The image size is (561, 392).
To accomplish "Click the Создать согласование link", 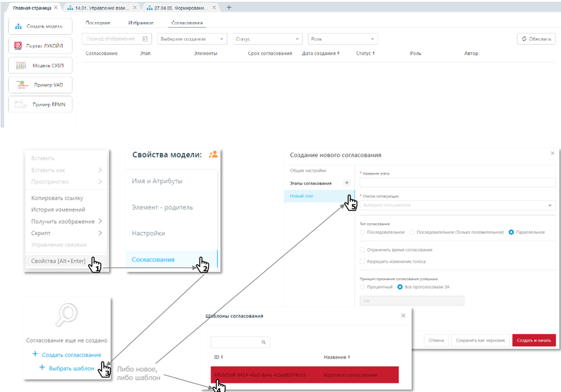I will coord(71,355).
